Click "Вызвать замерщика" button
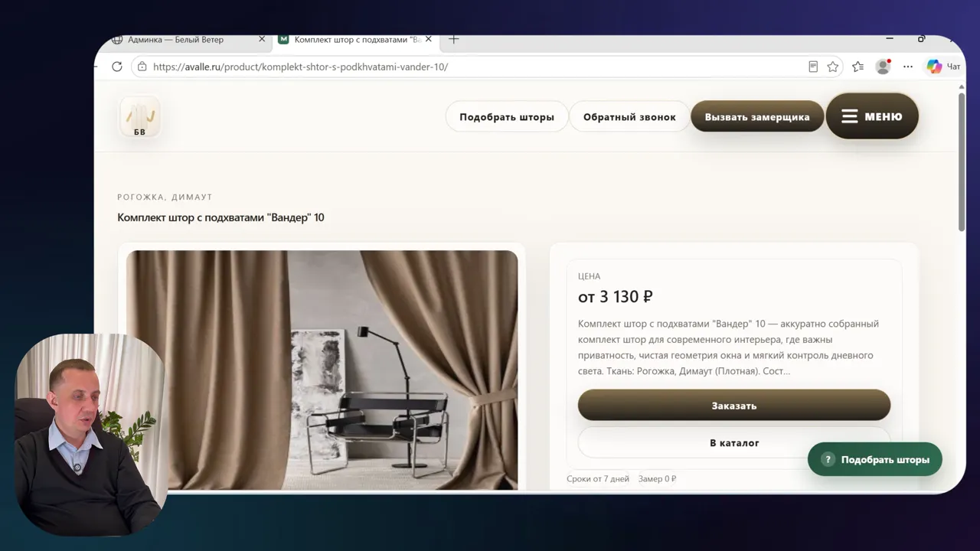Viewport: 980px width, 551px height. 757,117
